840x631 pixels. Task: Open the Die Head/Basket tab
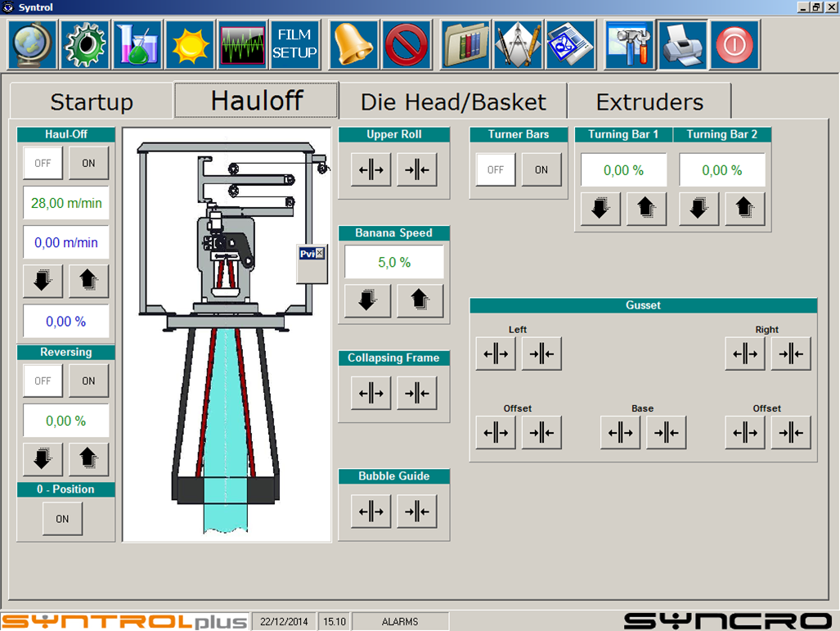coord(453,102)
